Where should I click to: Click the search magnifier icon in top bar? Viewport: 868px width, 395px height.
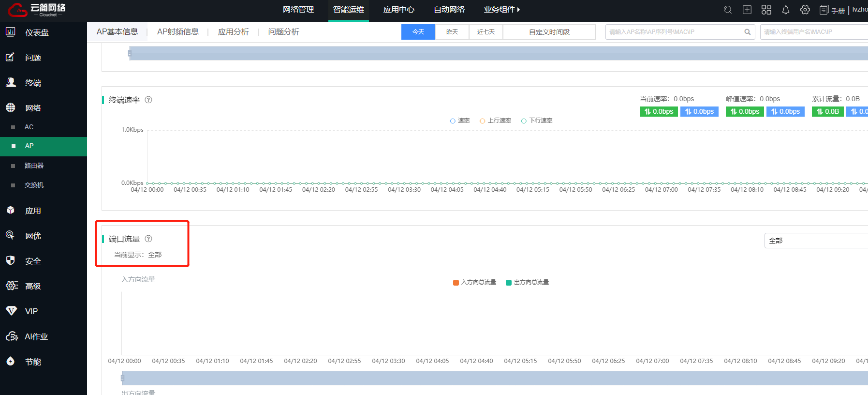point(727,10)
